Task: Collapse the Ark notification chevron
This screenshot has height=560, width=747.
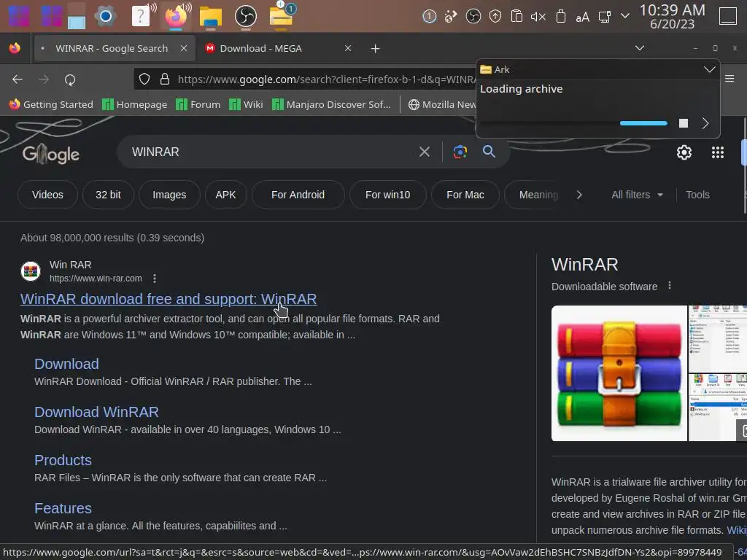Action: [x=709, y=69]
